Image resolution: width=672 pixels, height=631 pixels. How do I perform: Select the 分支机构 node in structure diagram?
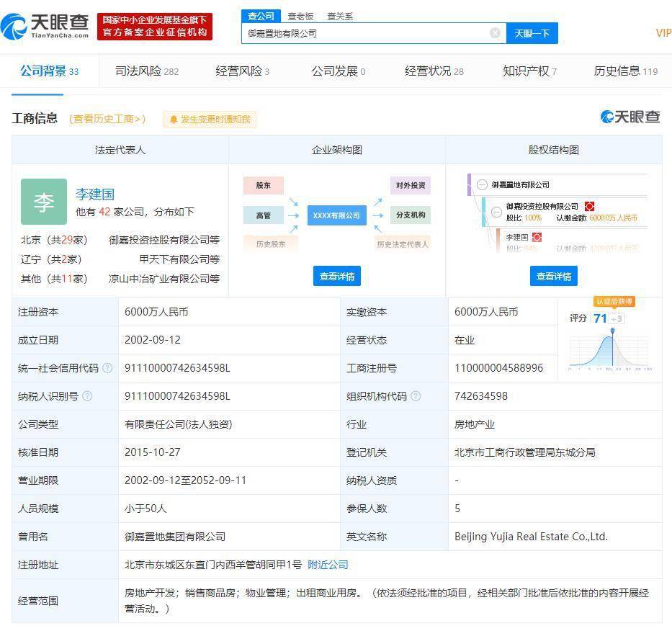click(x=411, y=215)
